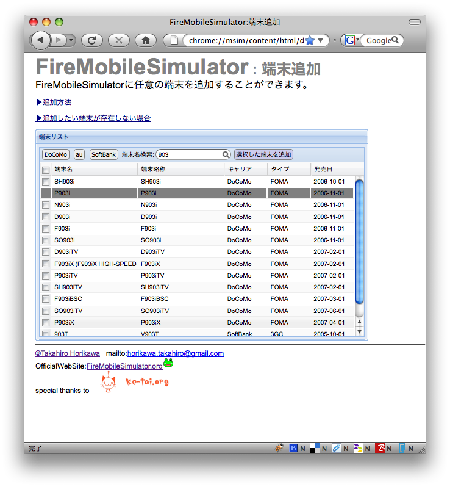This screenshot has height=487, width=450.
Task: Click the browser Forward arrow
Action: [x=58, y=40]
